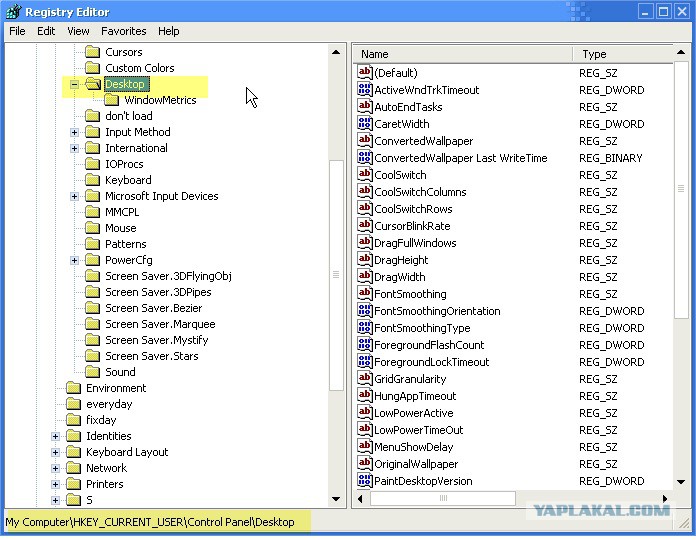696x540 pixels.
Task: Select the Screen Saver.Mystify key
Action: [157, 340]
